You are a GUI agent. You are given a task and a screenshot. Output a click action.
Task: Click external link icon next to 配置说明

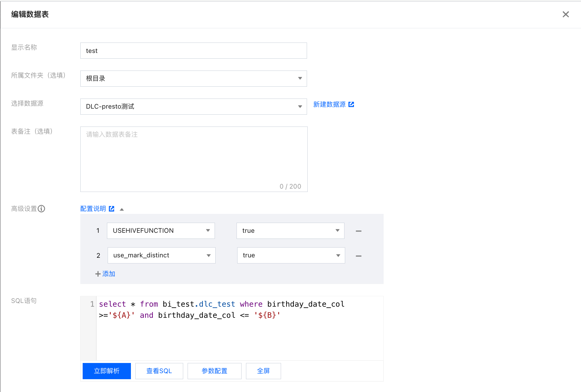click(x=112, y=209)
